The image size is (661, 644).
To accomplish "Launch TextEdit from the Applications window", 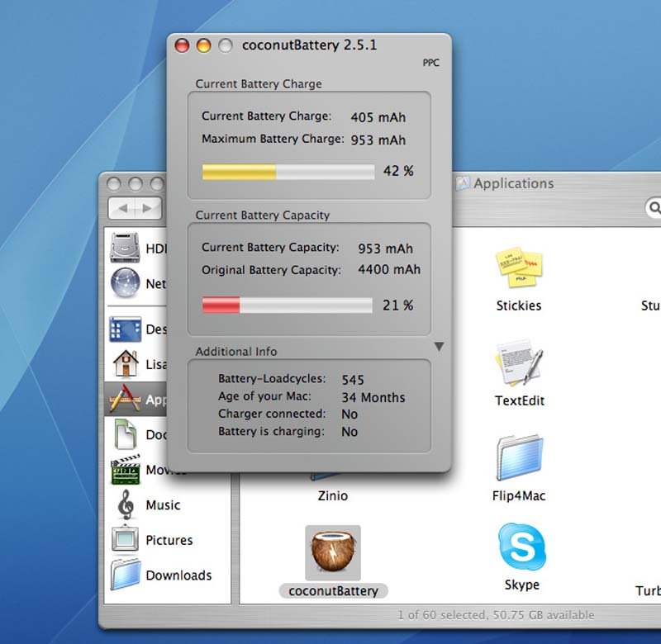I will 520,362.
